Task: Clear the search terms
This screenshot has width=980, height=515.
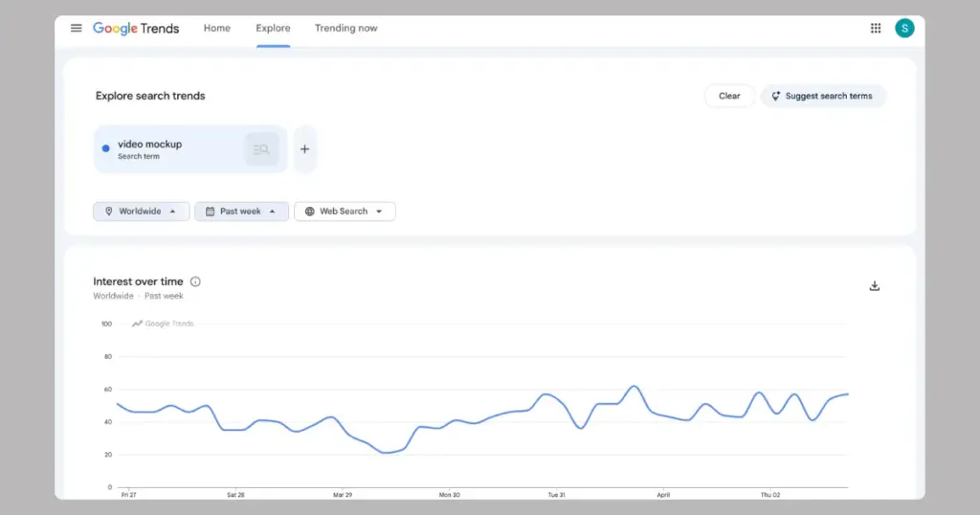Action: tap(729, 97)
